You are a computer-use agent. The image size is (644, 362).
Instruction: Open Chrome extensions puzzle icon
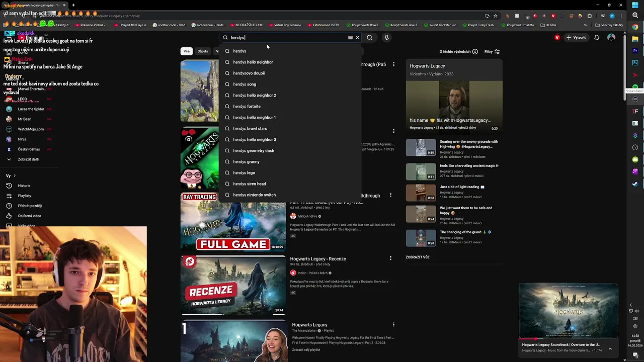[x=590, y=16]
